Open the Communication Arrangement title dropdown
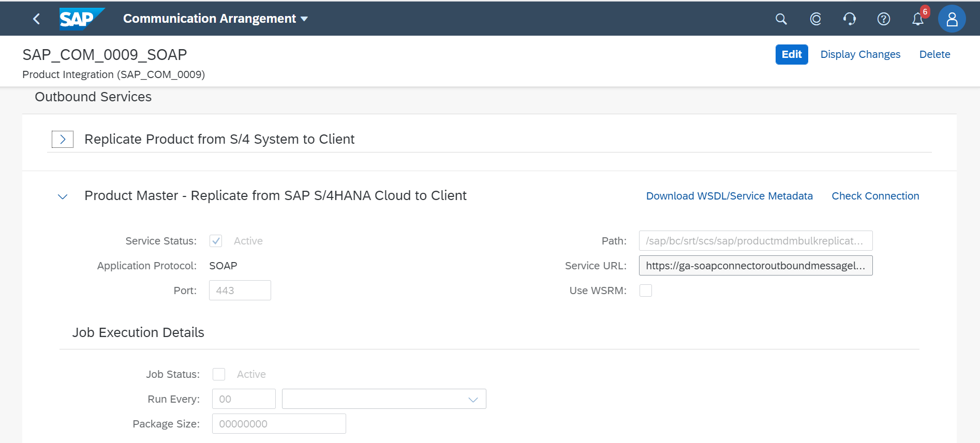Viewport: 980px width, 443px height. point(215,19)
